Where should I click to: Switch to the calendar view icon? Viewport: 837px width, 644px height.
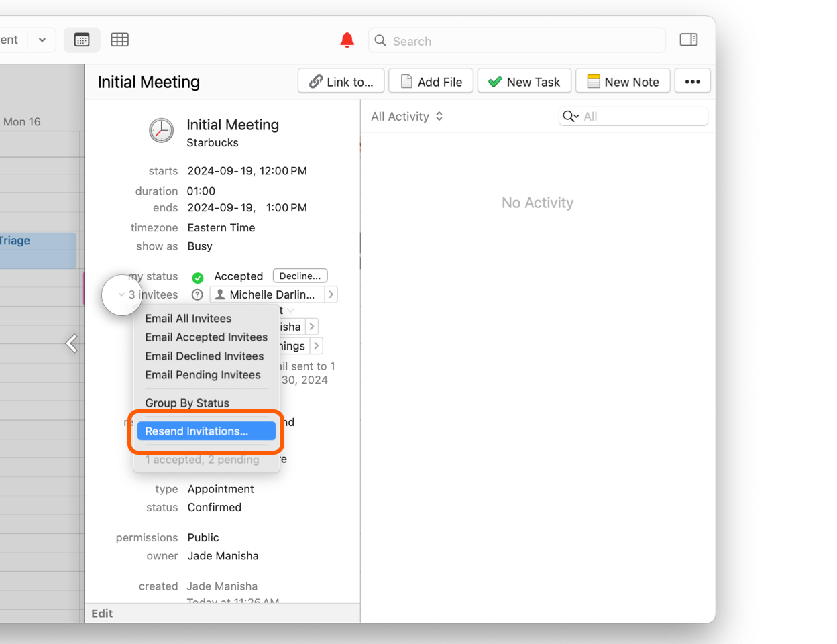82,40
